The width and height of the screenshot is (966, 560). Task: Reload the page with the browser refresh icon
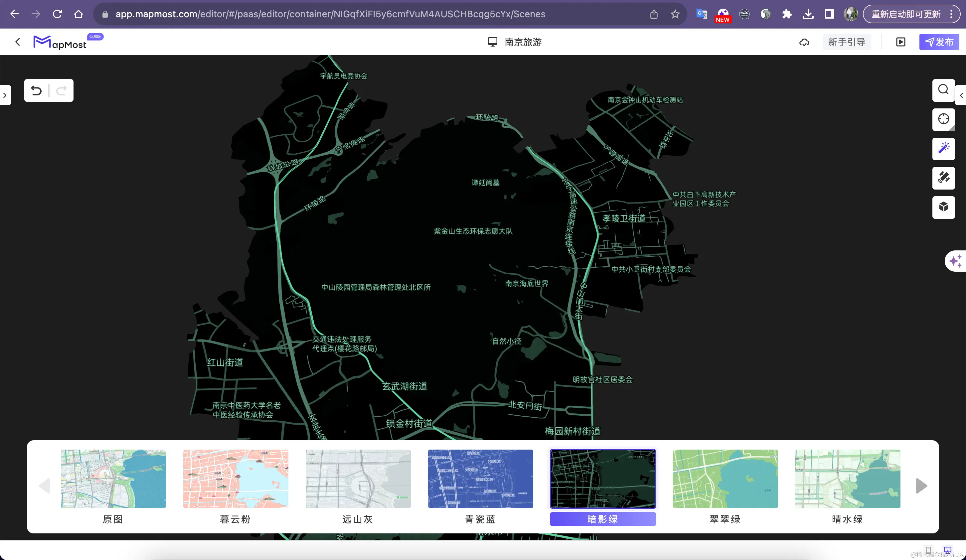[58, 14]
